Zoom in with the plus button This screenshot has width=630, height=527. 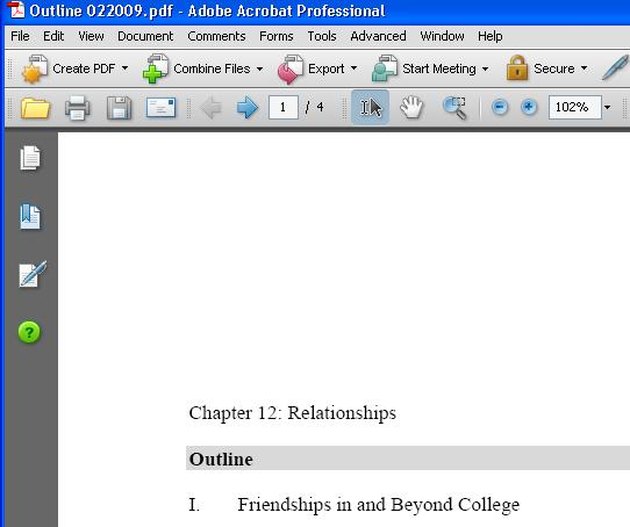click(x=529, y=107)
